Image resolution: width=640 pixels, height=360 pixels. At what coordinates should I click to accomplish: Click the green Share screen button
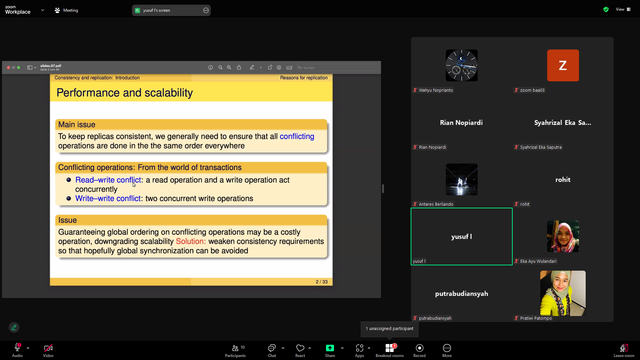point(330,350)
